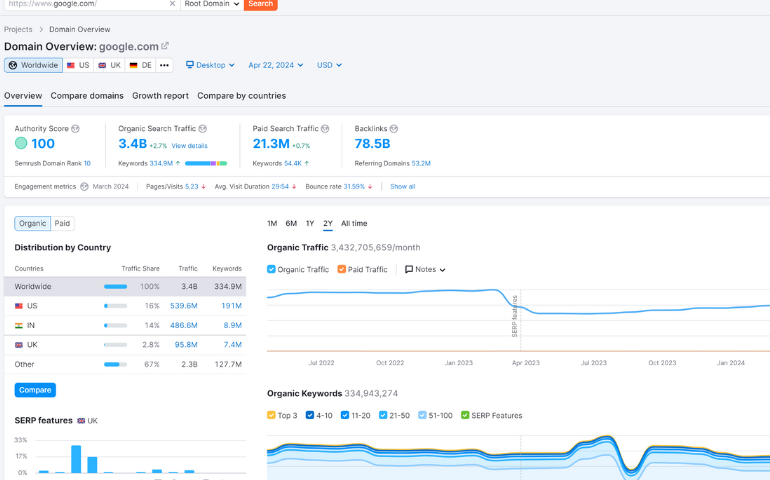Click the Authority Score info icon
The image size is (770, 480).
pos(75,129)
